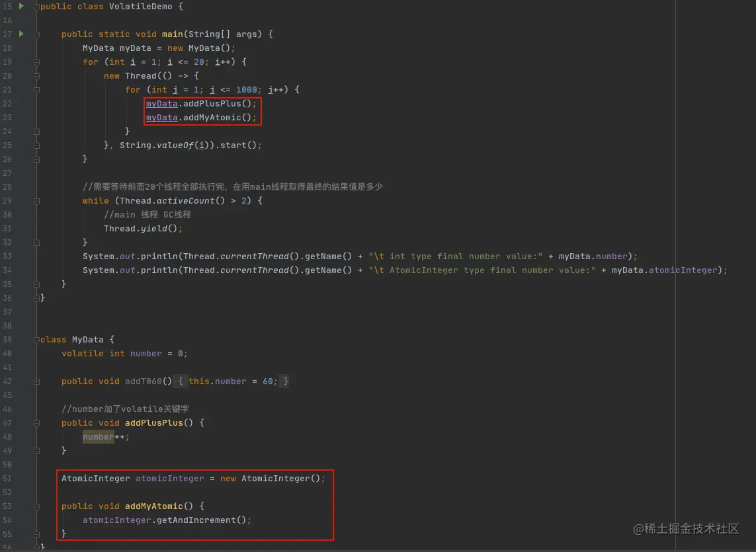
Task: Click 'myData.atomicInteger' at end of line 34
Action: pos(665,270)
